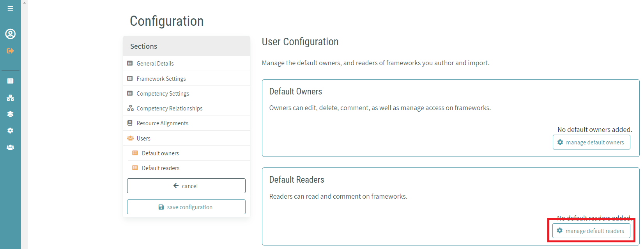
Task: Click the orange logout icon
Action: pos(10,51)
